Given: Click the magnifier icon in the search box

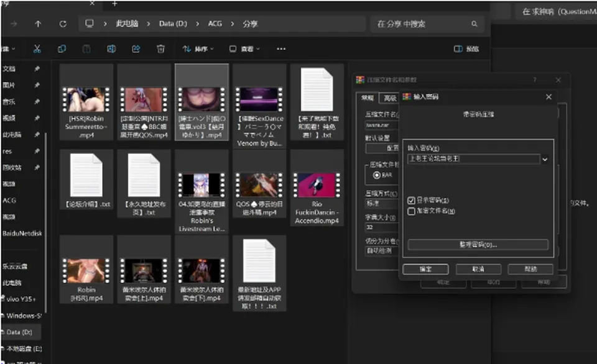Looking at the screenshot, I should (474, 24).
